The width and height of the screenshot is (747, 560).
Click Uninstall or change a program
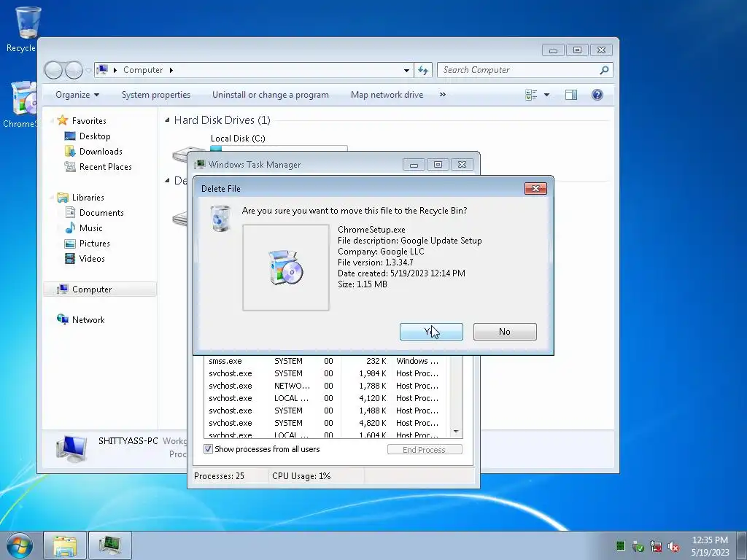[271, 95]
